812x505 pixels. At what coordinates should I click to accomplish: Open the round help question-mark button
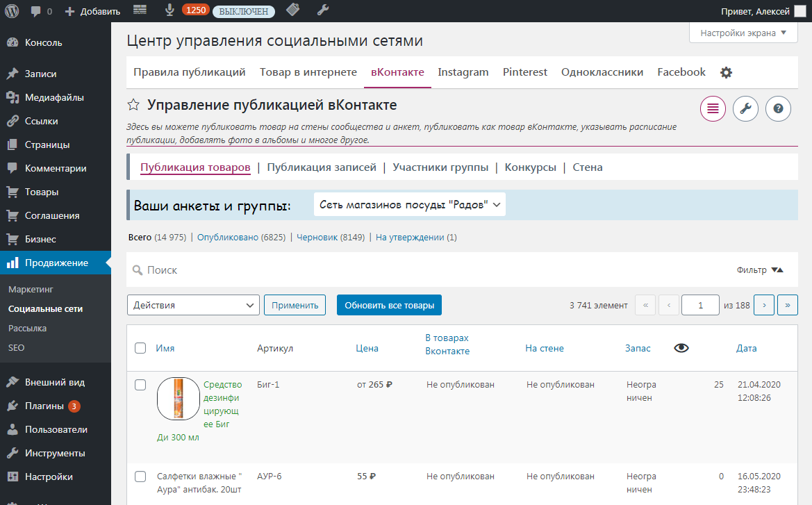point(779,109)
